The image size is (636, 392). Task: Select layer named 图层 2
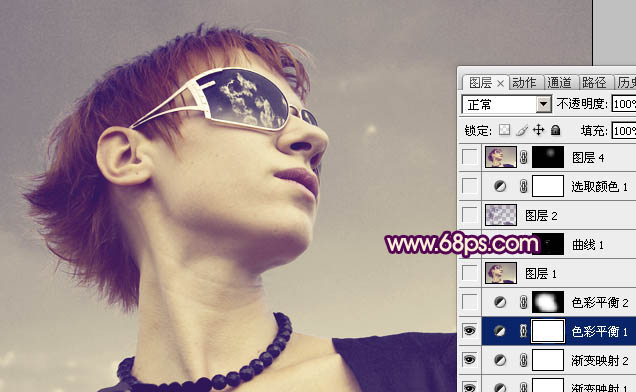[541, 215]
